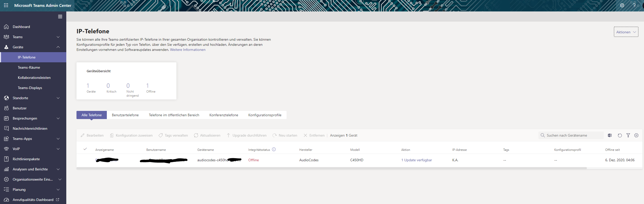Click the Analysen und Berichte chart icon

tap(6, 169)
